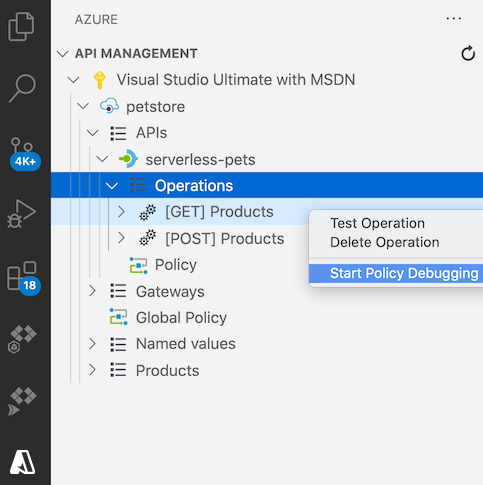This screenshot has height=485, width=483.
Task: Open the Explorer files icon
Action: (x=21, y=27)
